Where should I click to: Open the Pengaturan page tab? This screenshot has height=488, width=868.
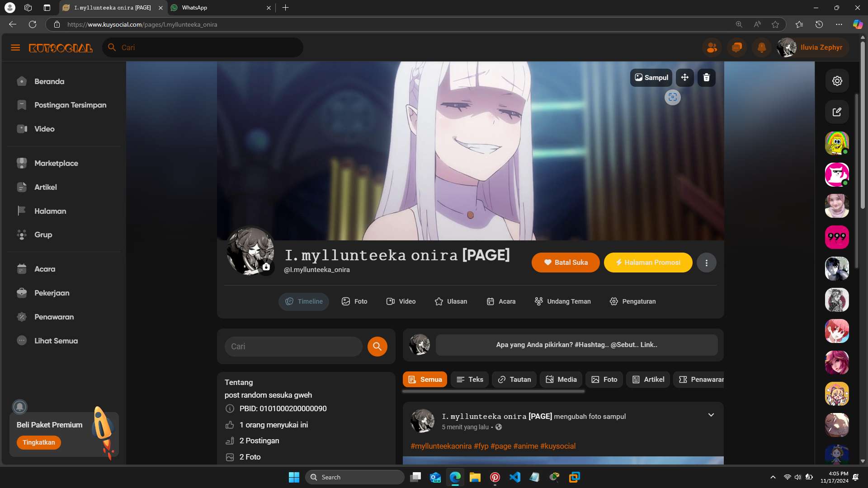(x=632, y=301)
